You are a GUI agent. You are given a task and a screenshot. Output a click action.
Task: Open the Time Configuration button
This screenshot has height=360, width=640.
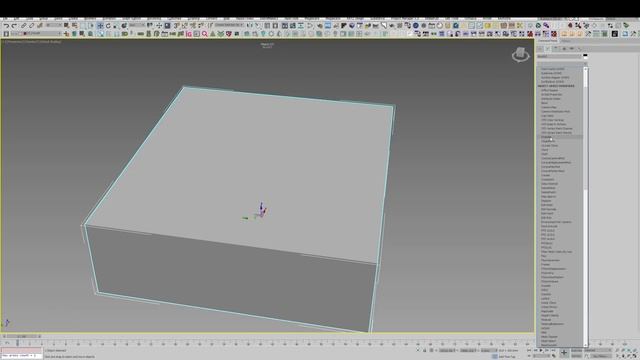(554, 356)
